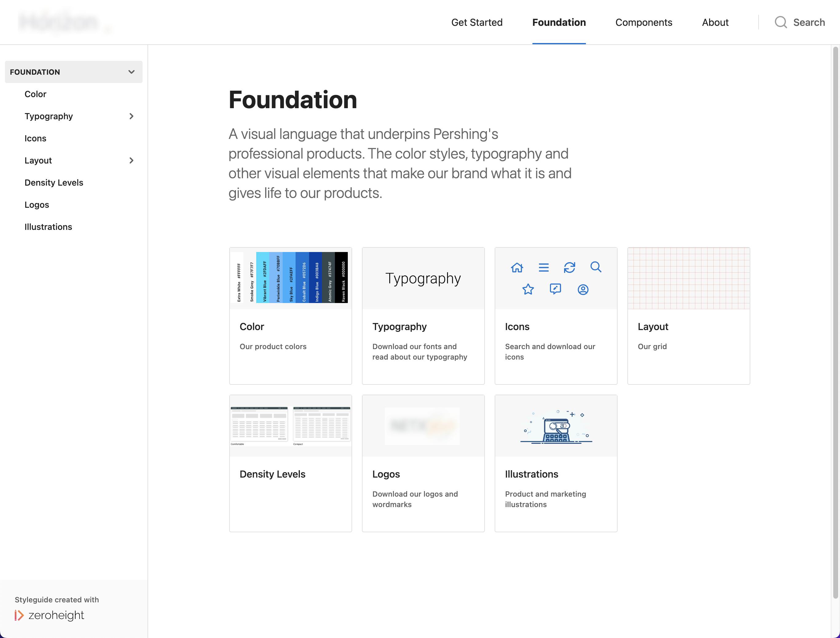Switch to the Components tab

pyautogui.click(x=644, y=22)
